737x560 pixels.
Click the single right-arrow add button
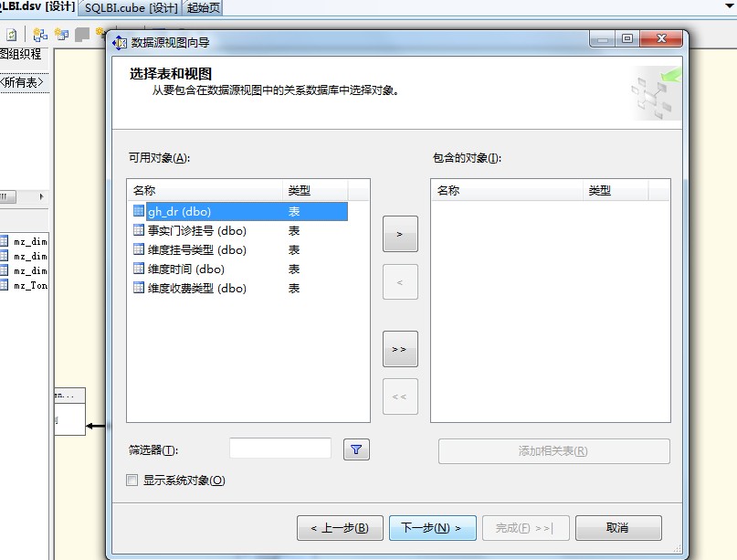tap(400, 234)
